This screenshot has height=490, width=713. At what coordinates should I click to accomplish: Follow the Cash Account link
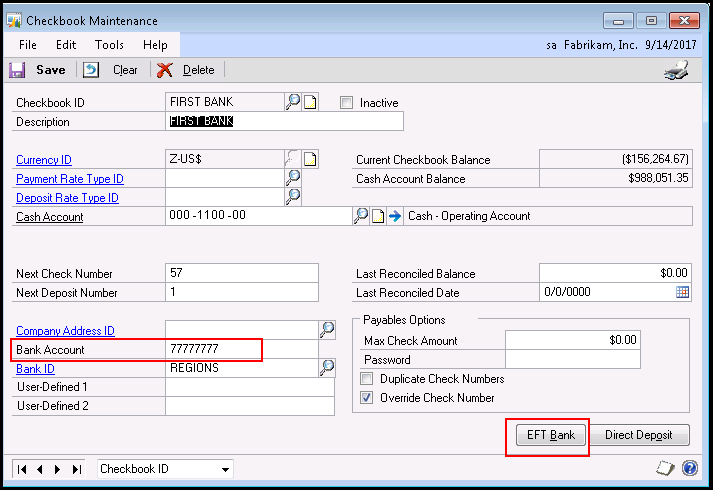pyautogui.click(x=50, y=217)
